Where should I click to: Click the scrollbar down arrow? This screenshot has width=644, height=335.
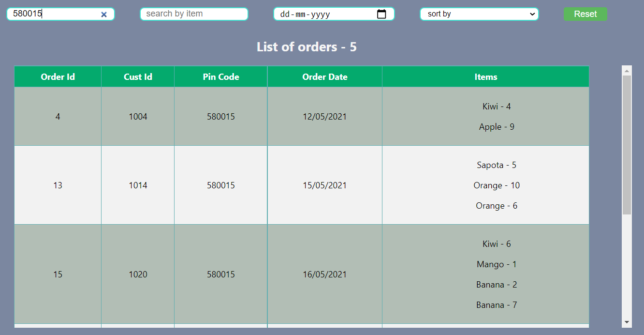pyautogui.click(x=627, y=322)
